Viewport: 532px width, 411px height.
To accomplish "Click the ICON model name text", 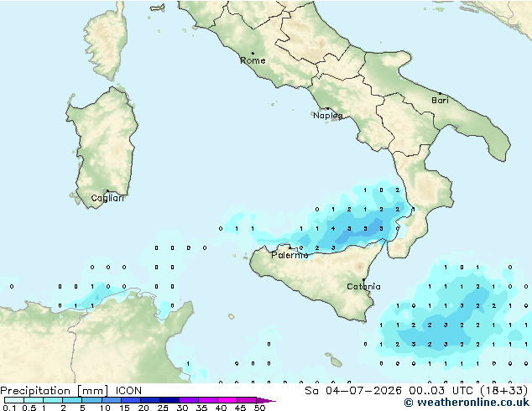I will (128, 391).
